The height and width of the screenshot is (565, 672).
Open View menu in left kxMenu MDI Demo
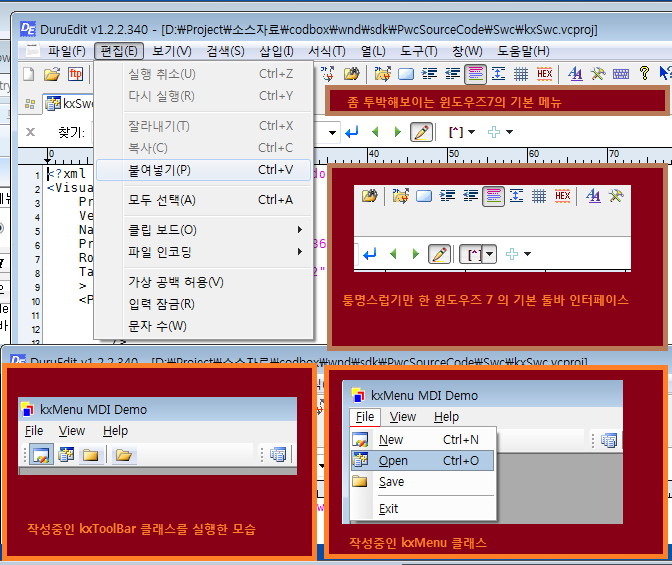point(72,431)
